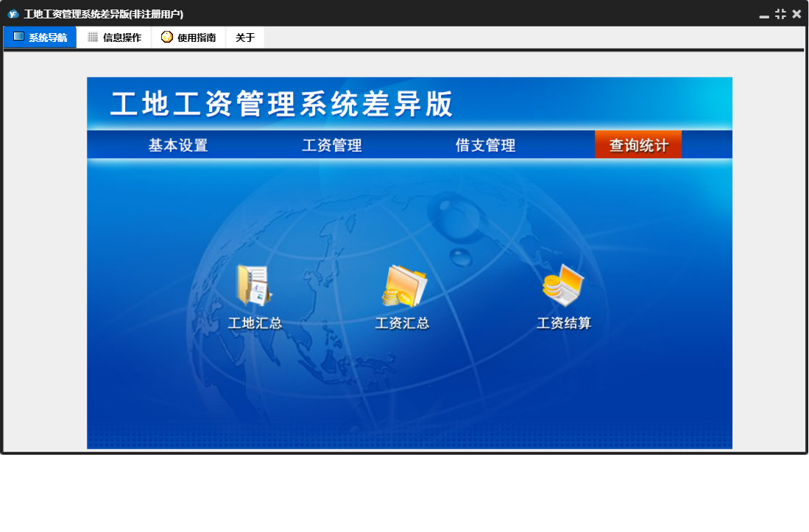Click the highlighted 查询统计 navigation item
This screenshot has height=532, width=809.
[638, 145]
